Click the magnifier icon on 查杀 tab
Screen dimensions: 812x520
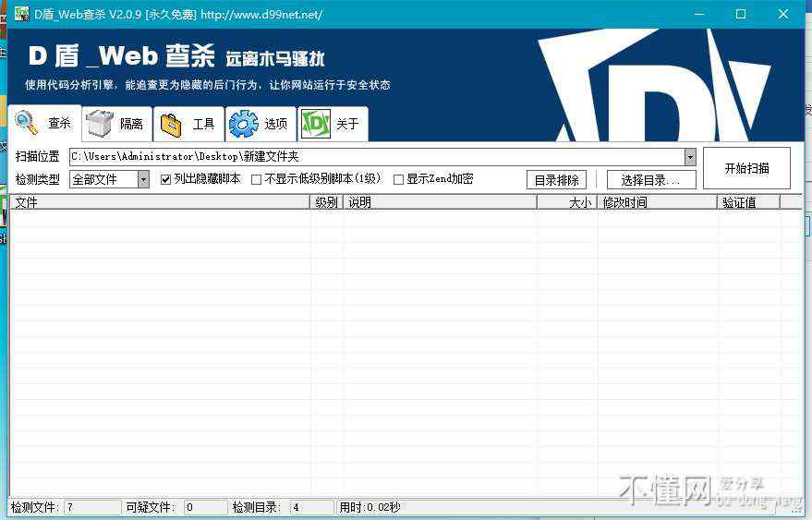point(27,123)
